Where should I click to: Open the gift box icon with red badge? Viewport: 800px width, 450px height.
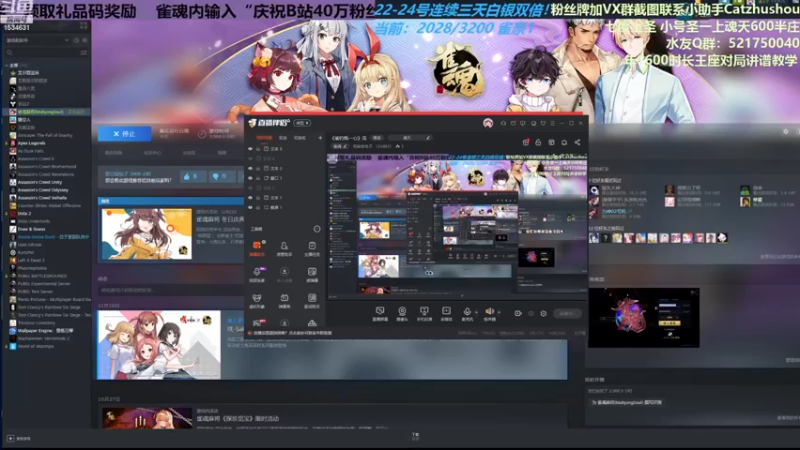(526, 142)
